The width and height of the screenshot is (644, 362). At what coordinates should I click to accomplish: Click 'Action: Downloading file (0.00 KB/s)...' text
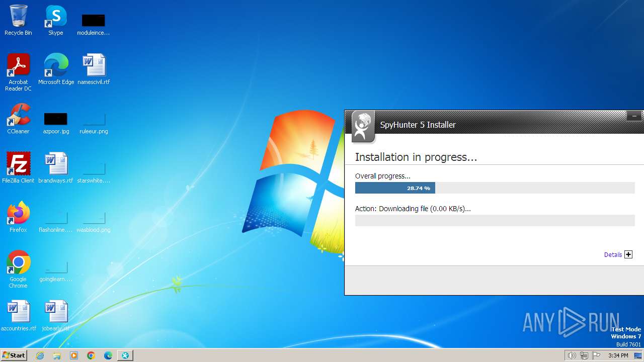[x=413, y=209]
